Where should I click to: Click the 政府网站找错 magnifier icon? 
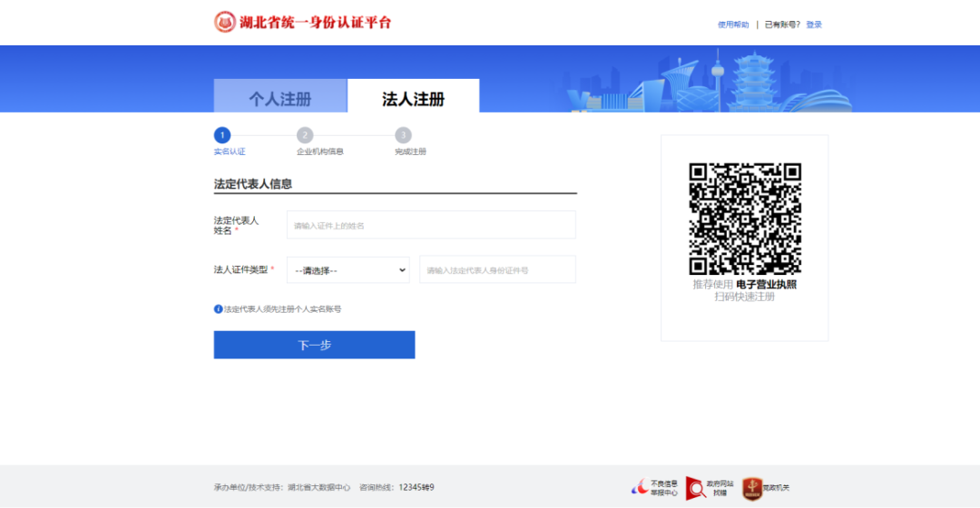(x=695, y=487)
